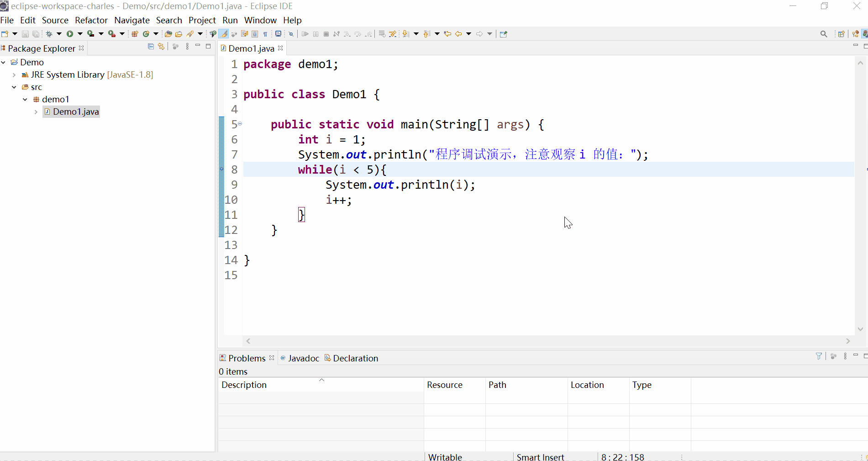Screen dimensions: 868x461
Task: Open the Refactor menu
Action: coord(91,20)
